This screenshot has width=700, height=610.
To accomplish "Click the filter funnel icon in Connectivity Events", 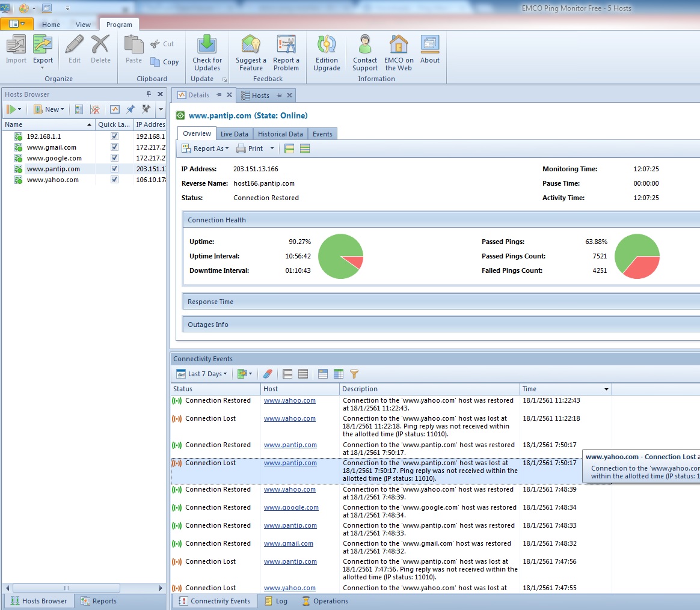I will coord(354,374).
